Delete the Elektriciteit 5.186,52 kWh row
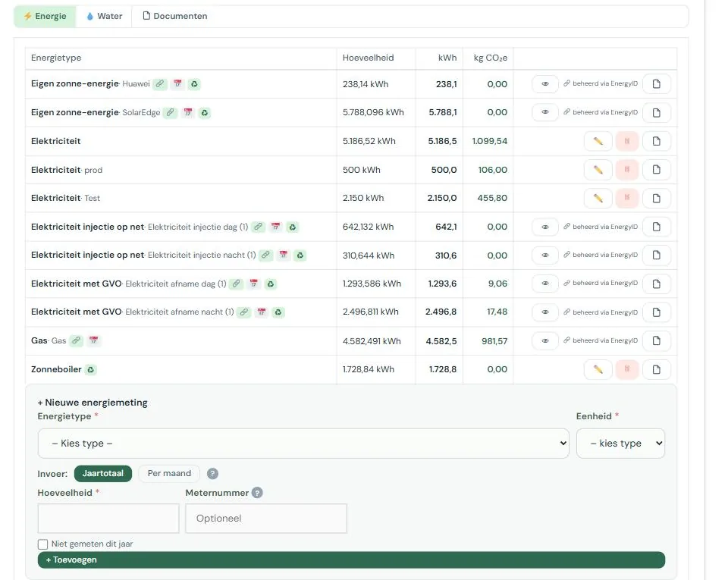The image size is (728, 580). point(627,141)
